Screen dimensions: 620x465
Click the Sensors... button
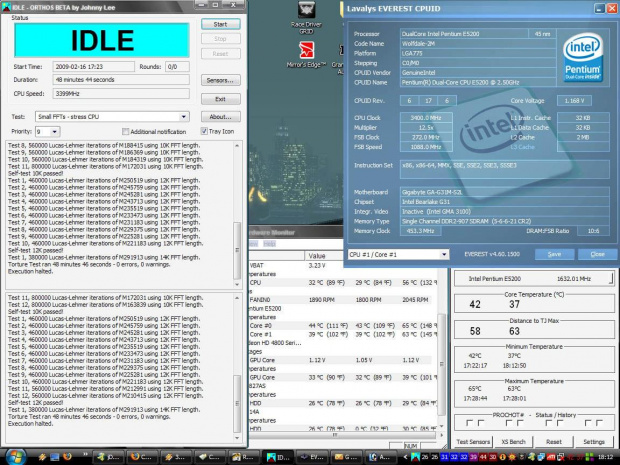tap(220, 80)
